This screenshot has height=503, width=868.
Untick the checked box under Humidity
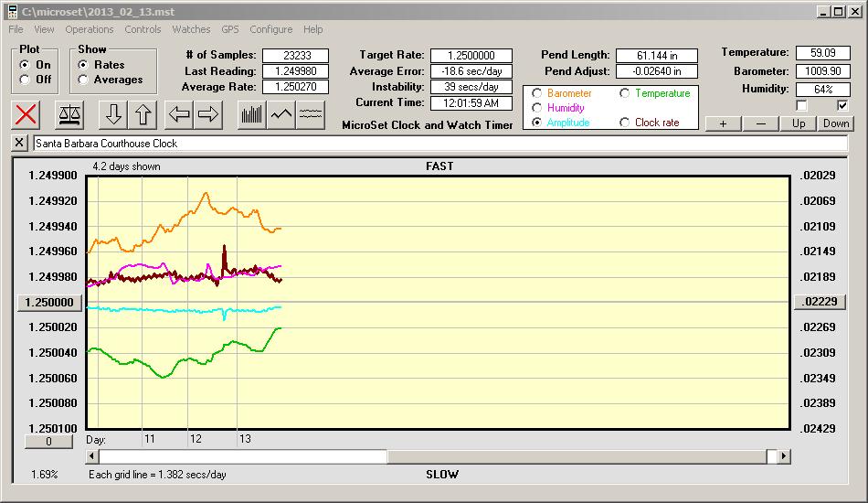(x=842, y=105)
